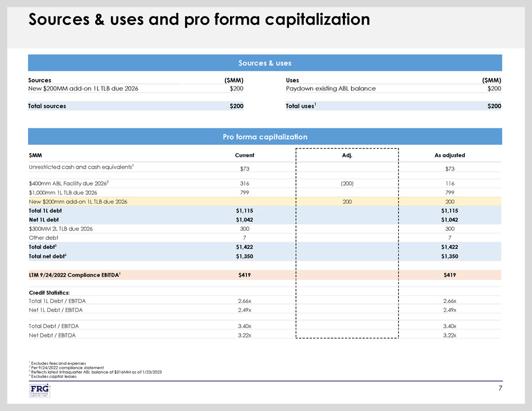Click the Credit Statistics heading
Viewport: 532px width, 411px height.
[49, 292]
